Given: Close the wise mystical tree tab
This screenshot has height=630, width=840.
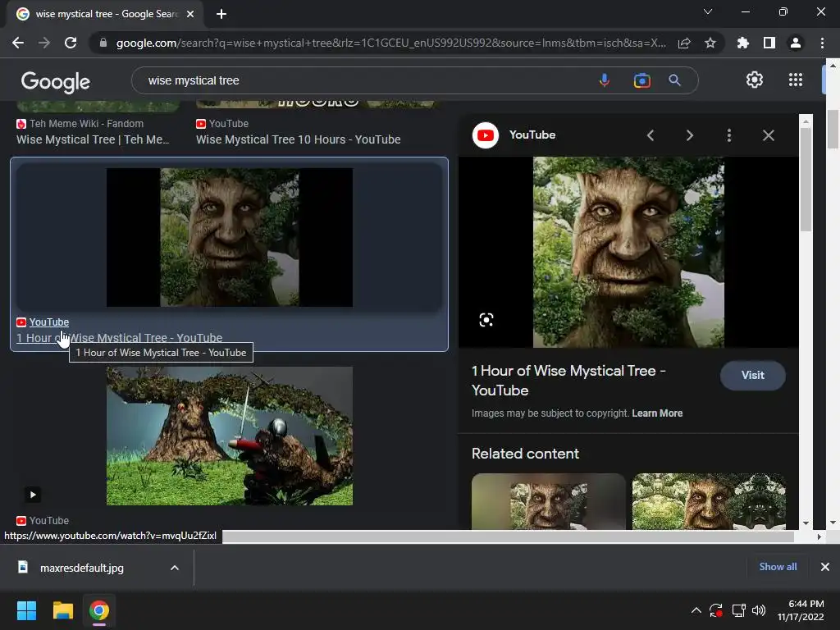Looking at the screenshot, I should [x=190, y=14].
